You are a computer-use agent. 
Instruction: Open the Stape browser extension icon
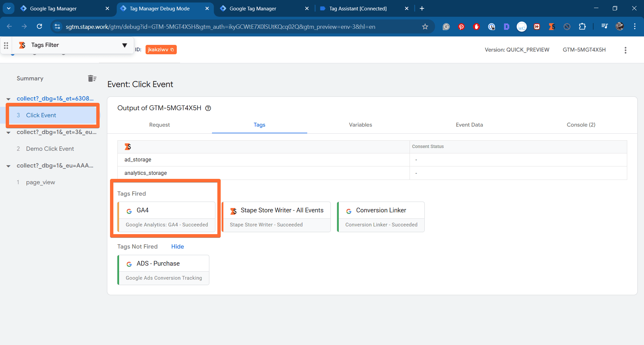click(x=552, y=26)
